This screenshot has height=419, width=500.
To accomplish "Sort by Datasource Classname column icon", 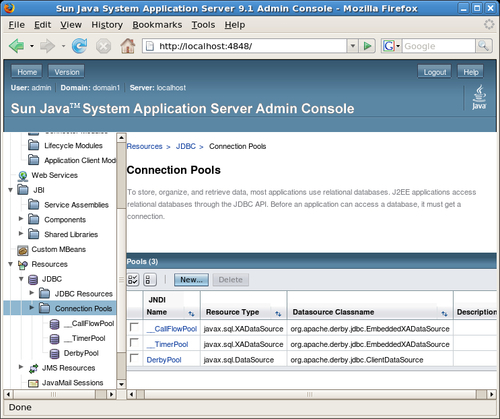I will (444, 313).
